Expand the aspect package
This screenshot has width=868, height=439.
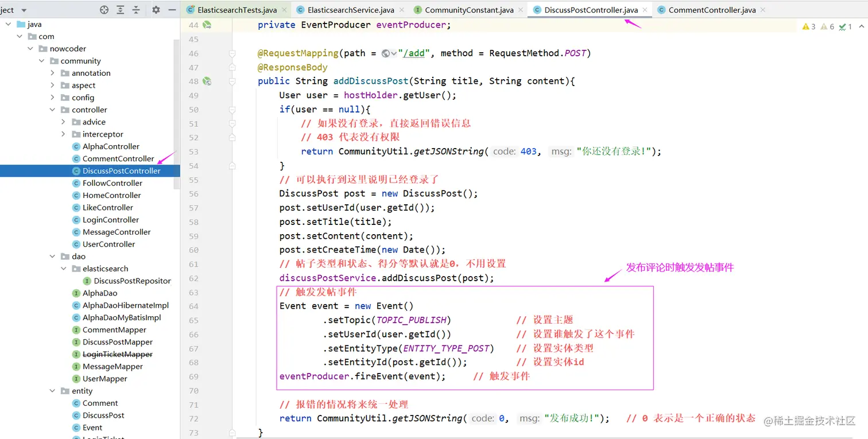[x=52, y=86]
